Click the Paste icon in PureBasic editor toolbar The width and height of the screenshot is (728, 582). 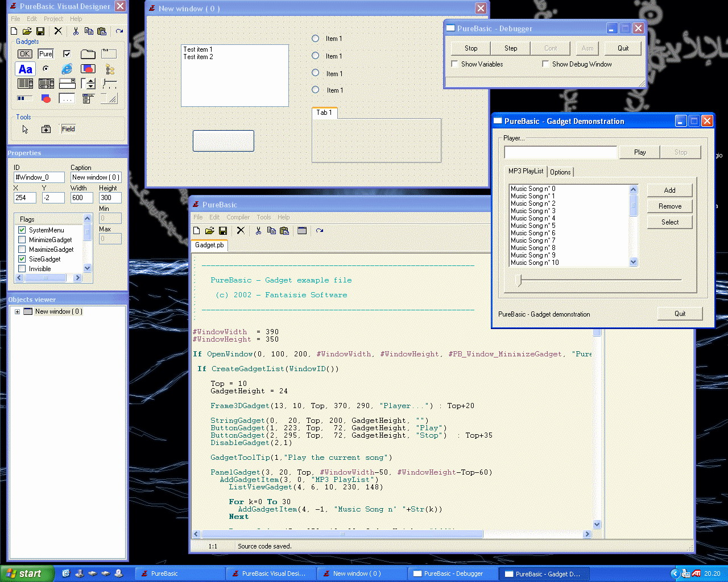click(x=285, y=231)
